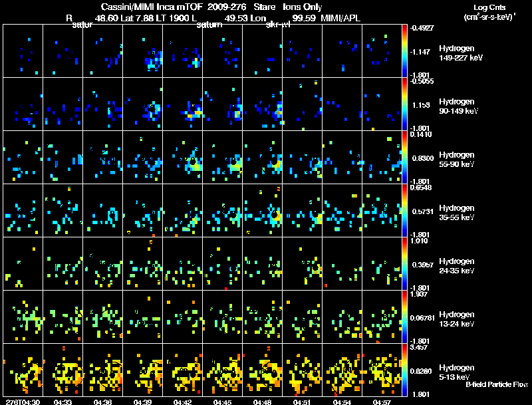Click the '04:45' time axis label
The width and height of the screenshot is (532, 405).
point(223,402)
